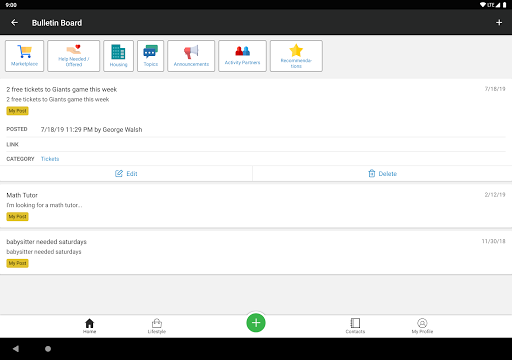
Task: Open the Tickets category link
Action: 50,159
